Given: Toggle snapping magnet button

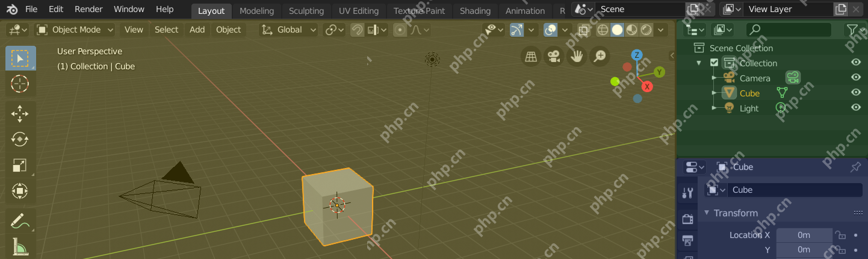Looking at the screenshot, I should click(x=357, y=30).
